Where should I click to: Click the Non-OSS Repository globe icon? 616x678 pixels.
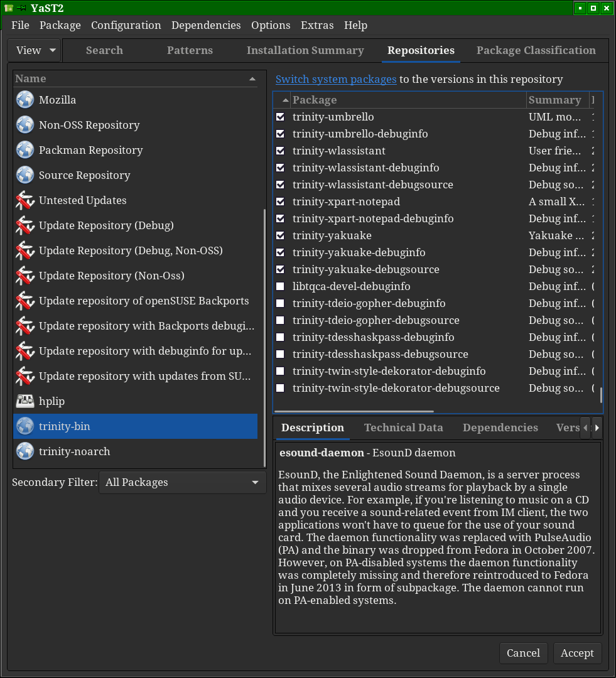[x=25, y=124]
